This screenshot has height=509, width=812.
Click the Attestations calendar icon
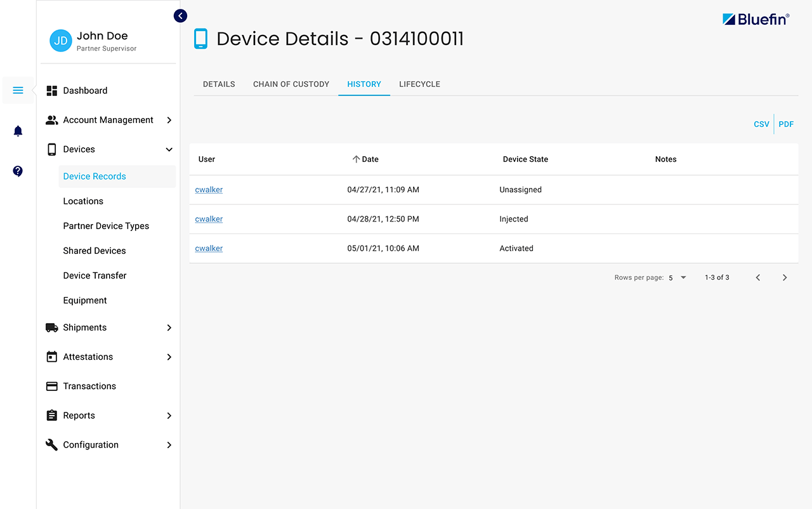(x=52, y=357)
